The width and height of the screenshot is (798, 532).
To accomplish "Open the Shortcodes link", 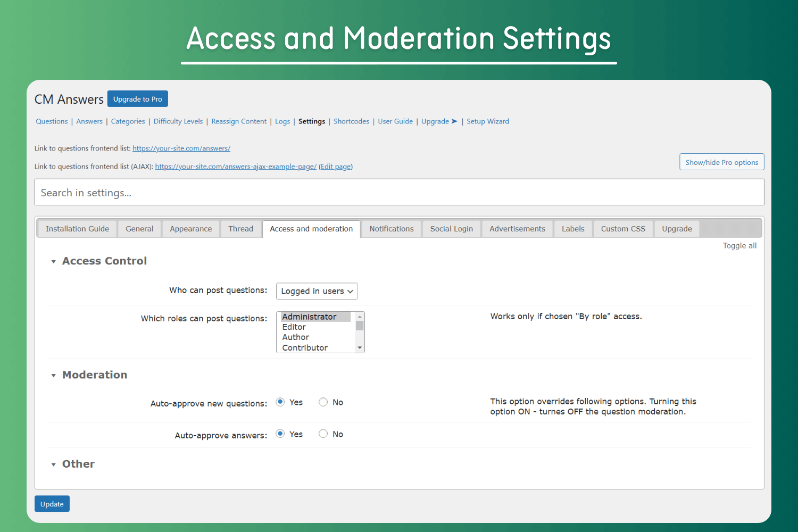I will (x=351, y=121).
